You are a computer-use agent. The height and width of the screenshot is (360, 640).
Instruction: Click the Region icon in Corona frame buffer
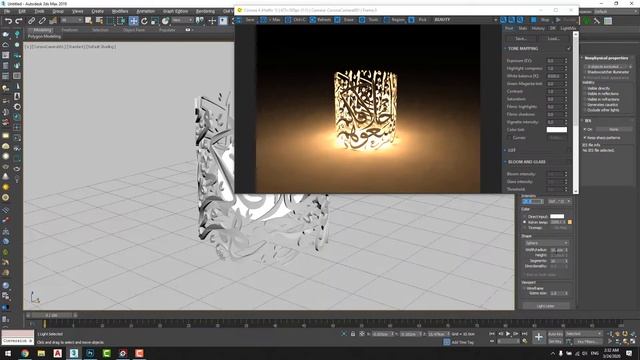(x=387, y=20)
